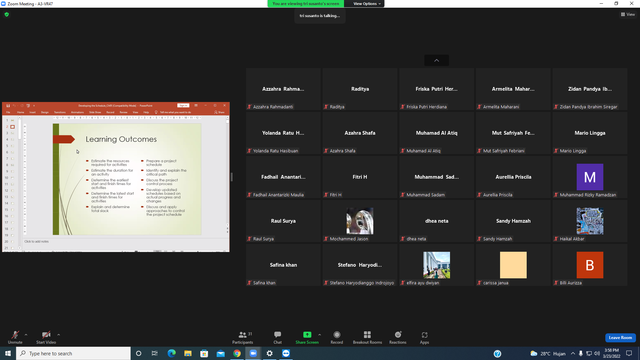This screenshot has width=640, height=360.
Task: Click the green encryption shield icon
Action: coord(7,14)
